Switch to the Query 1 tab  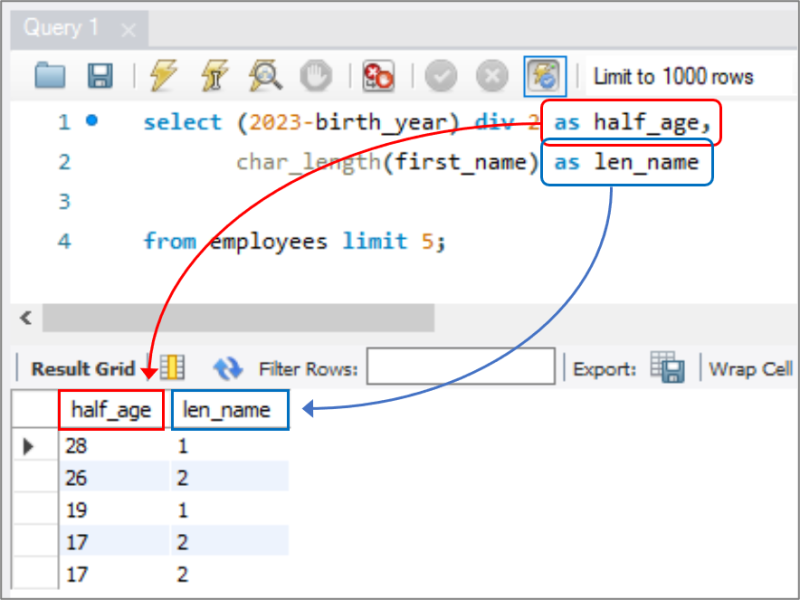60,28
